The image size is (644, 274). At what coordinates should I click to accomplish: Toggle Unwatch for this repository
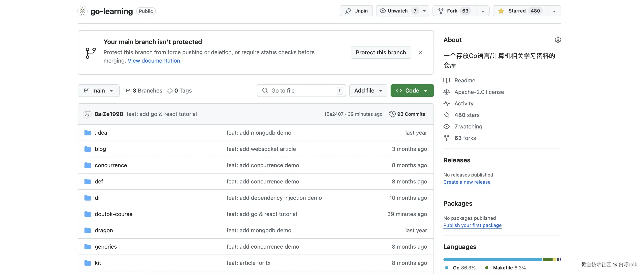(x=398, y=11)
